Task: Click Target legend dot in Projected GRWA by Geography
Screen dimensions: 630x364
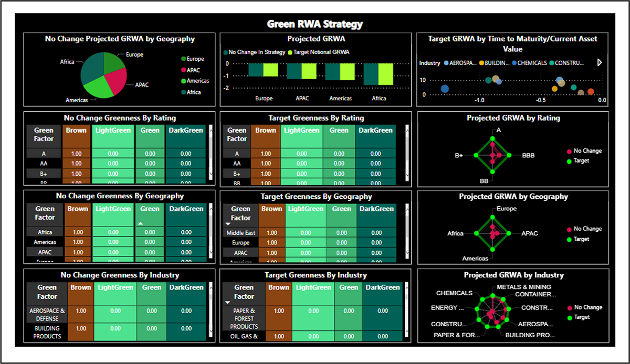Action: 569,239
